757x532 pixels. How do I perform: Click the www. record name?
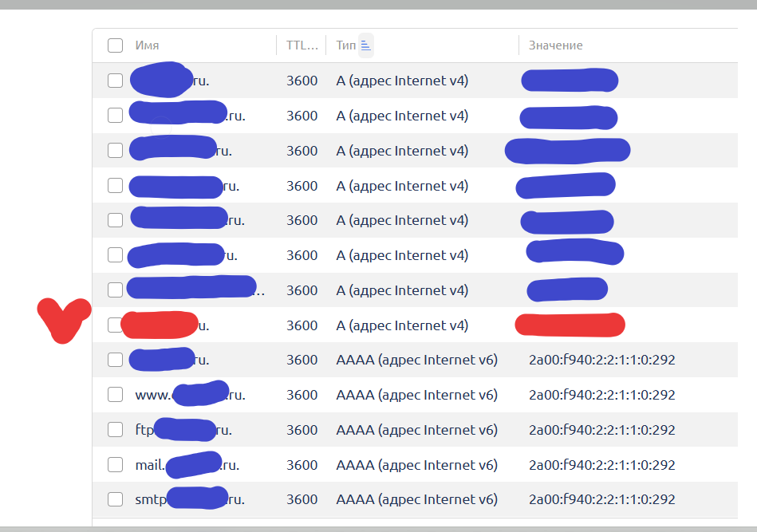(190, 395)
